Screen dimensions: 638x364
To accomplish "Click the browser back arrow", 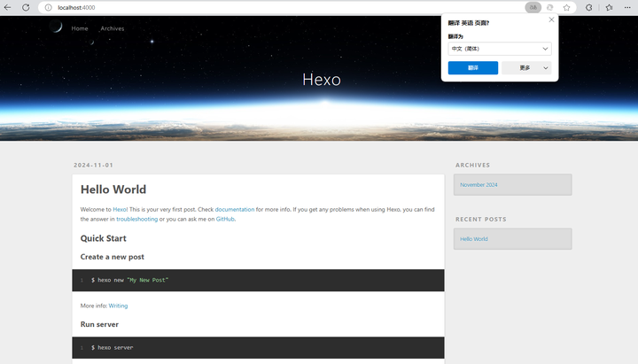I will (x=7, y=7).
